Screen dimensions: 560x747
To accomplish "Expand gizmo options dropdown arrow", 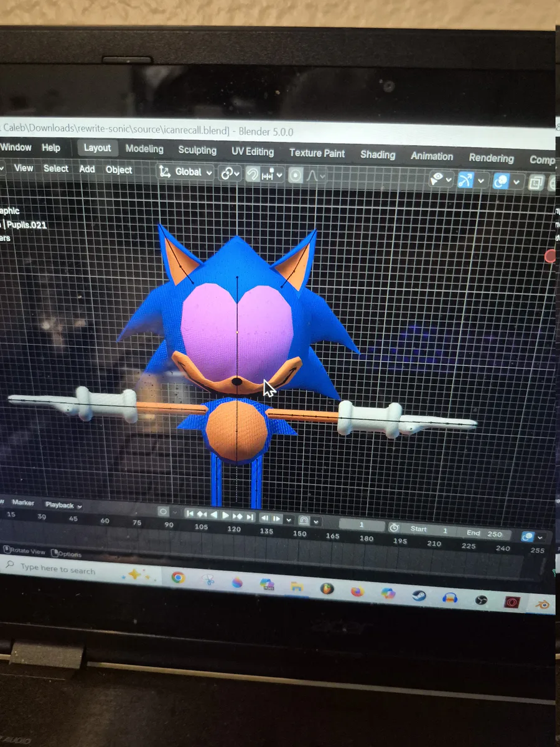I will pos(480,181).
